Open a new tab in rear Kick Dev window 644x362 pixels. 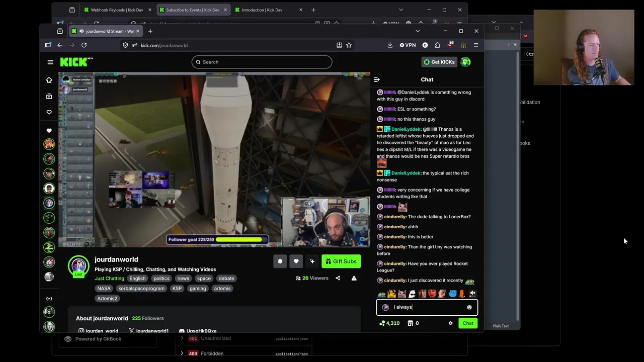pos(313,10)
